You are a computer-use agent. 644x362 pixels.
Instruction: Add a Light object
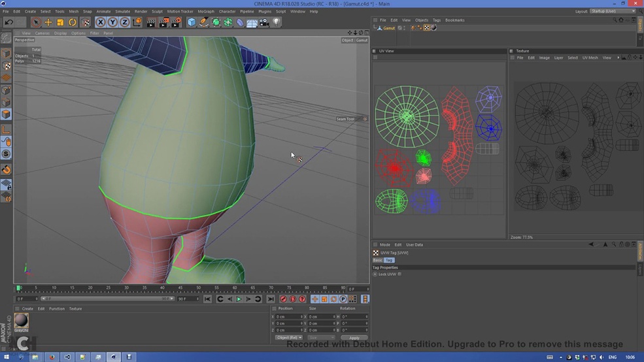click(x=277, y=22)
